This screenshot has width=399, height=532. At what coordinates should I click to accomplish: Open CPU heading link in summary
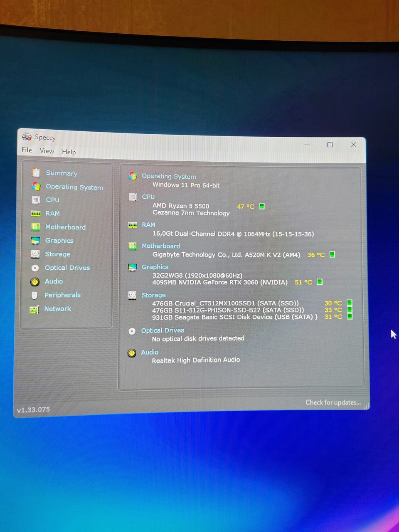pos(148,197)
